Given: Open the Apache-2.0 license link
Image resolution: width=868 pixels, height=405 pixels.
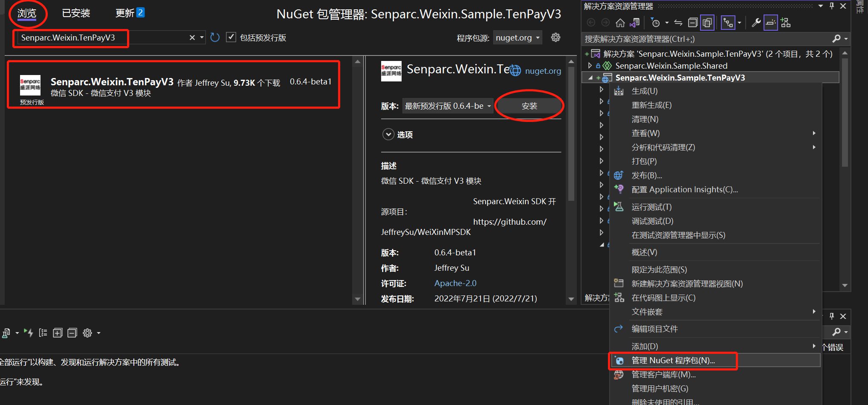Looking at the screenshot, I should tap(455, 283).
